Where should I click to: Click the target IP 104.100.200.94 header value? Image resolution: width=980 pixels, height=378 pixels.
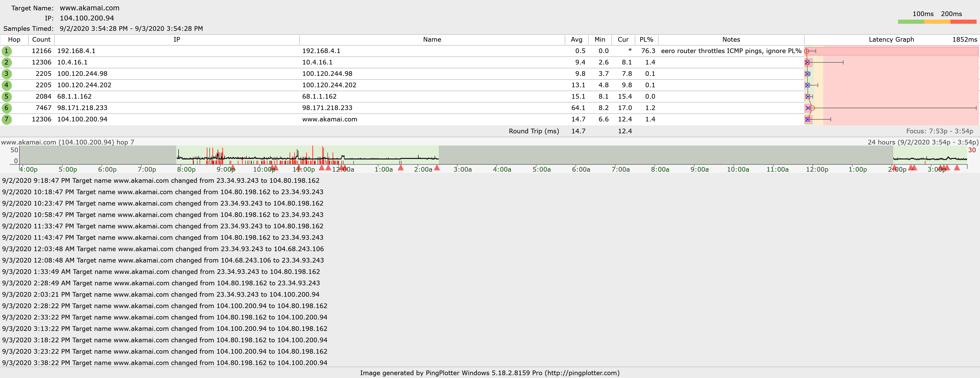(x=87, y=18)
